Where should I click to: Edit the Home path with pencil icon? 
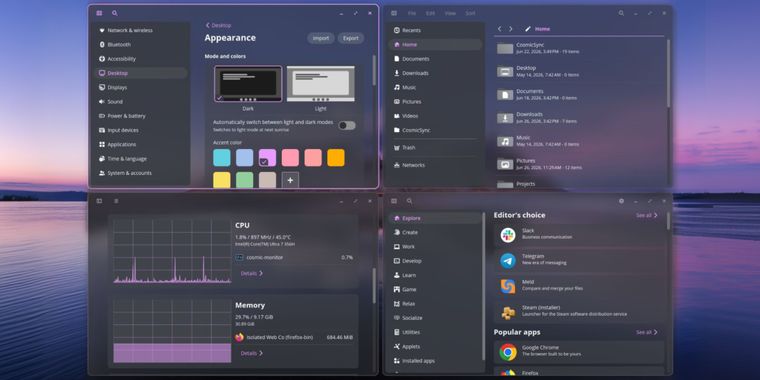[528, 29]
